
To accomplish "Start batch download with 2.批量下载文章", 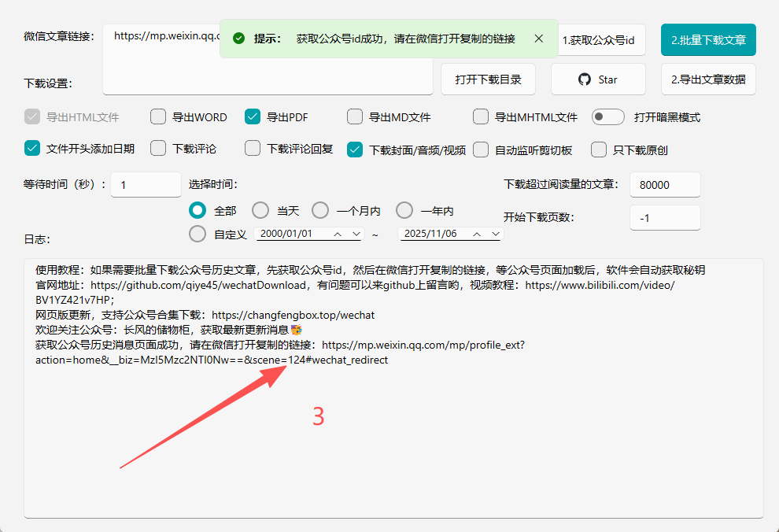I will click(707, 39).
